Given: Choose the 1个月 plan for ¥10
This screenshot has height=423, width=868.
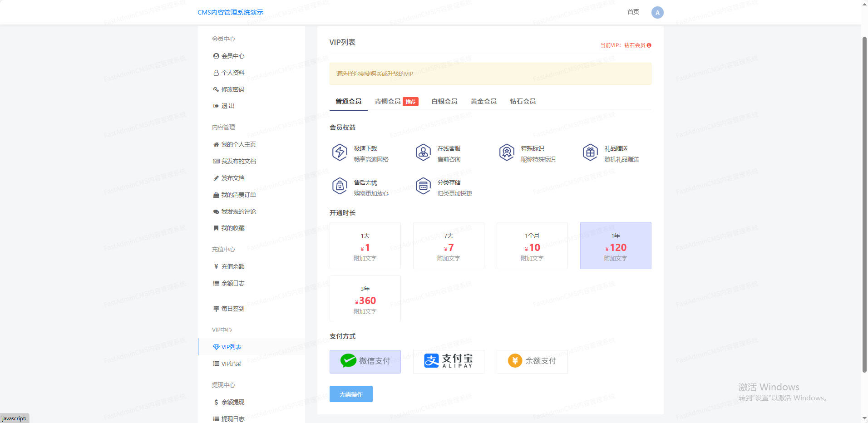Looking at the screenshot, I should click(532, 246).
